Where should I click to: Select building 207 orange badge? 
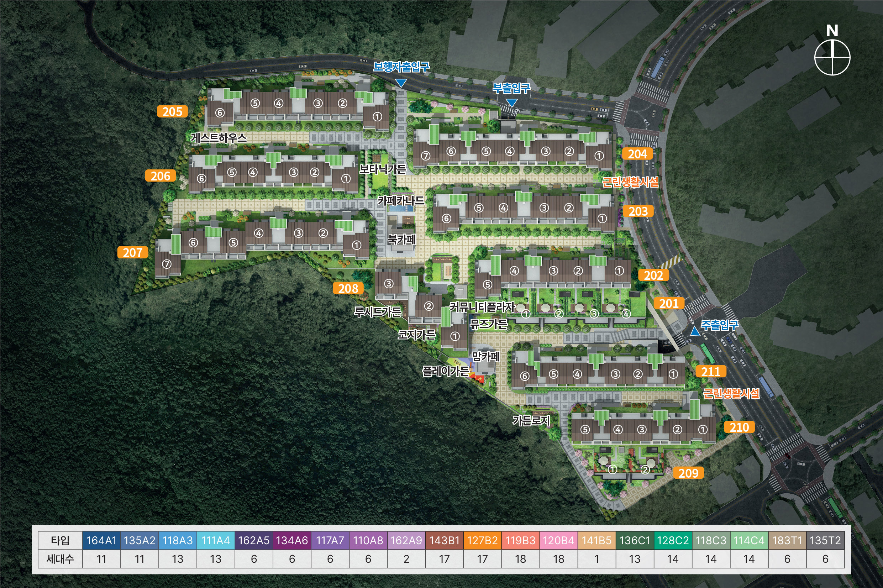coord(132,252)
